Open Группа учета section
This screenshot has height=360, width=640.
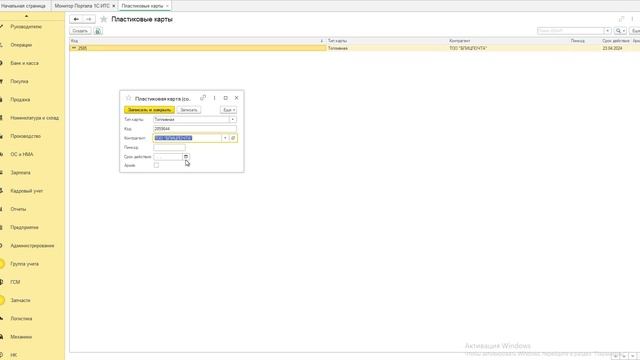click(x=24, y=264)
